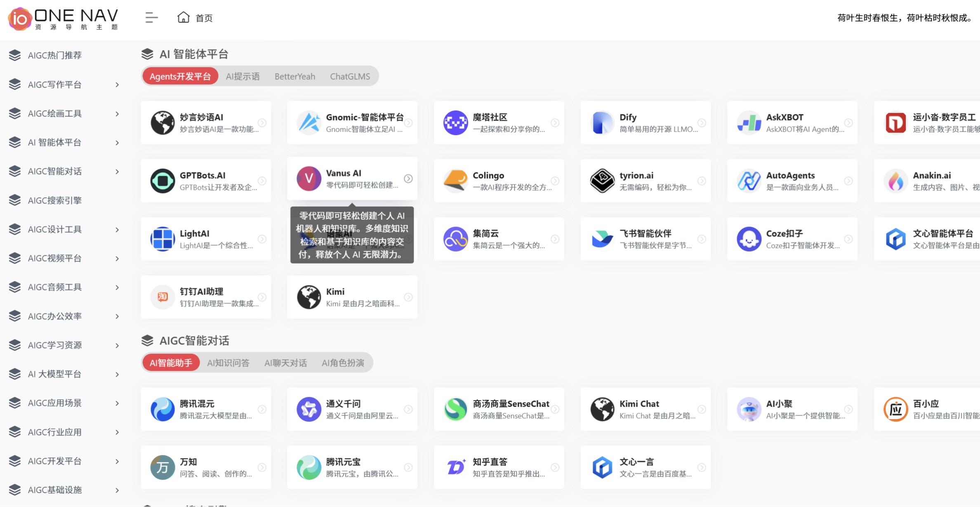Expand AIGC设计工具 sidebar chevron

pos(117,229)
